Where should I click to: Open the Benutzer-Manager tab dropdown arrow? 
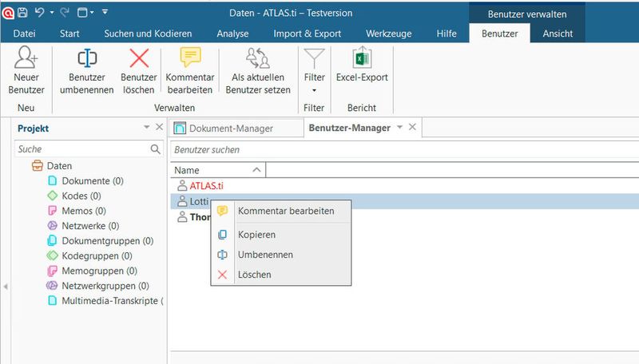(x=400, y=127)
